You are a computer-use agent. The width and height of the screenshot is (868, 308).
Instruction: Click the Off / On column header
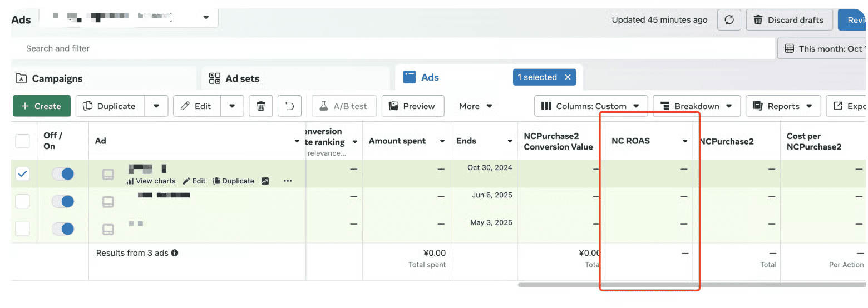(53, 141)
